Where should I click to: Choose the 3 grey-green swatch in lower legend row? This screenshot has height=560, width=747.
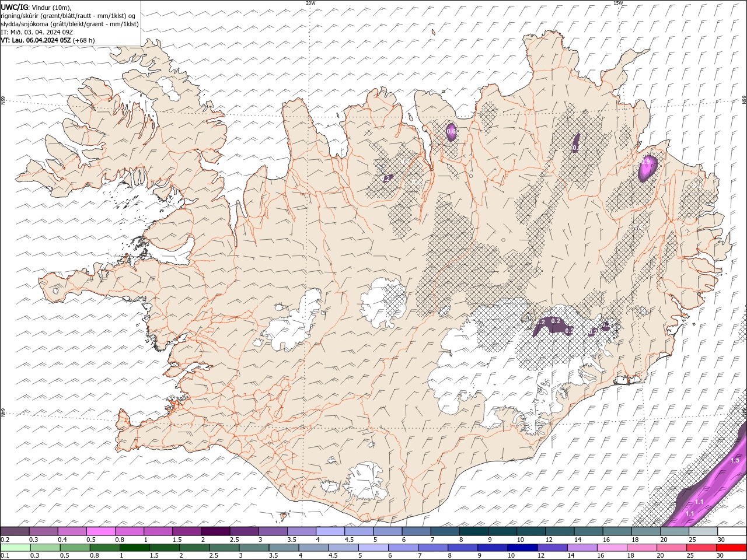coord(254,548)
